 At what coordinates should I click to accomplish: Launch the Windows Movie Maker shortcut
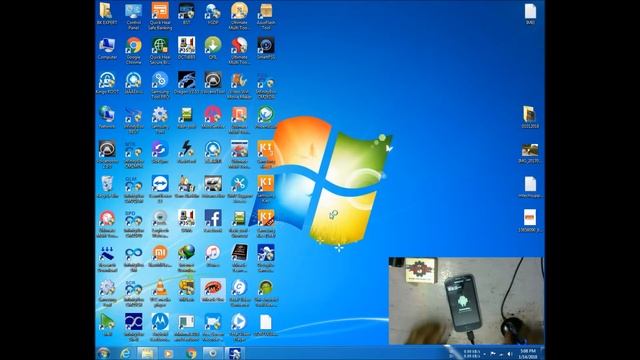point(239,86)
